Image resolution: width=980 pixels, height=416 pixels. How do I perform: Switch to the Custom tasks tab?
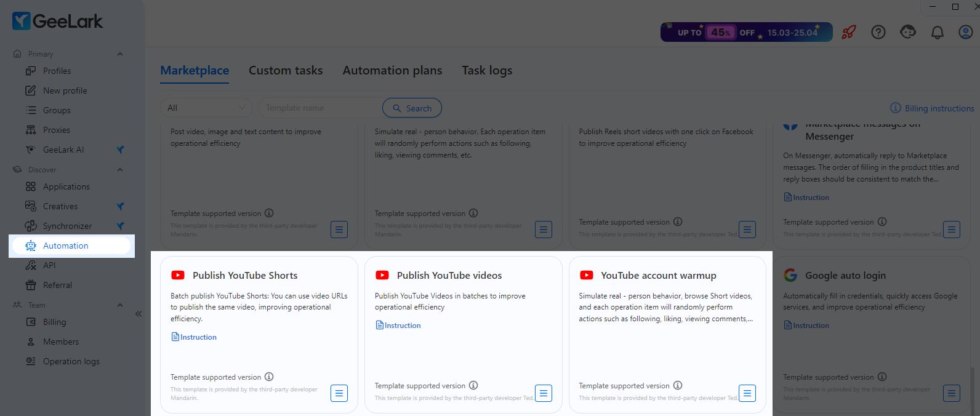(x=286, y=70)
